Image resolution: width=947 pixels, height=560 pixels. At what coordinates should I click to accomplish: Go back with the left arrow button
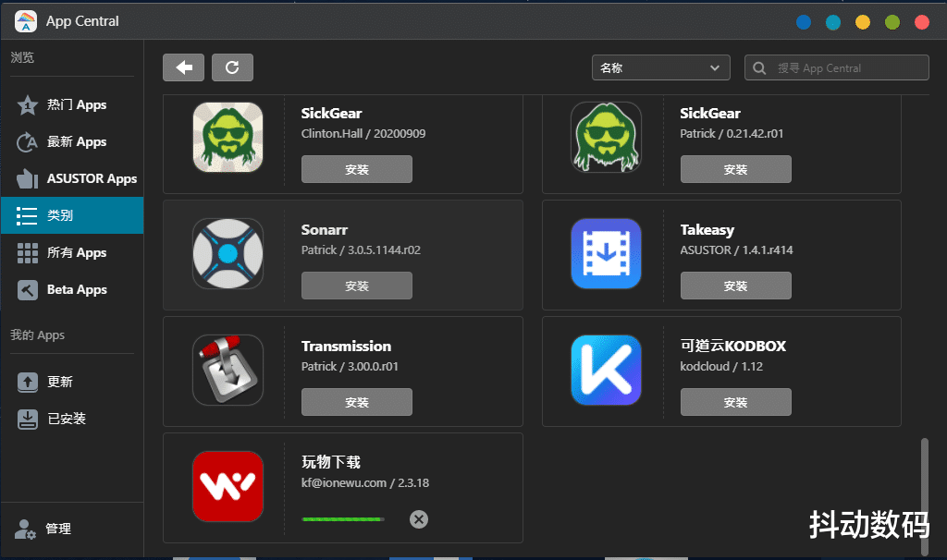point(184,67)
